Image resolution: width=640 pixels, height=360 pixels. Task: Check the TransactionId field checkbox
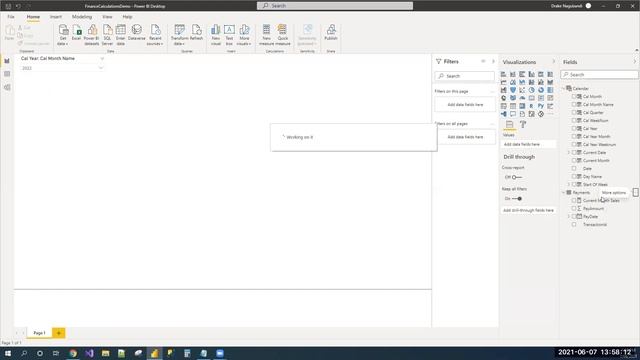(574, 224)
